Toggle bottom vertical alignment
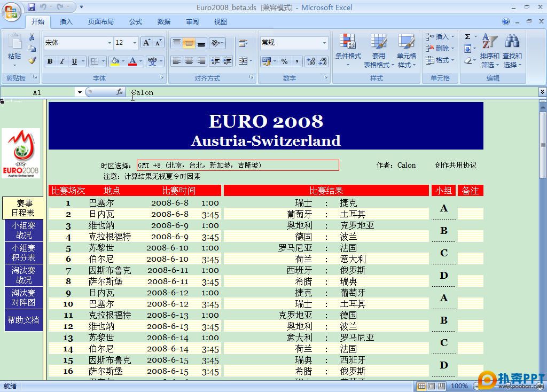 [x=201, y=43]
